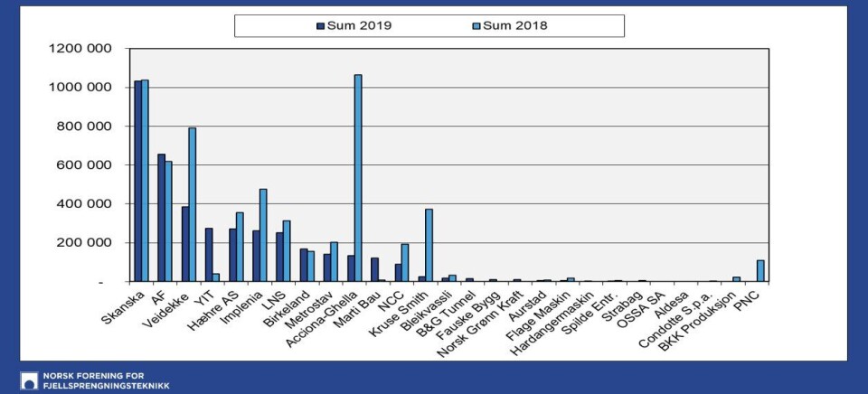Click the dark blue Sum 2019 legend swatch

320,25
